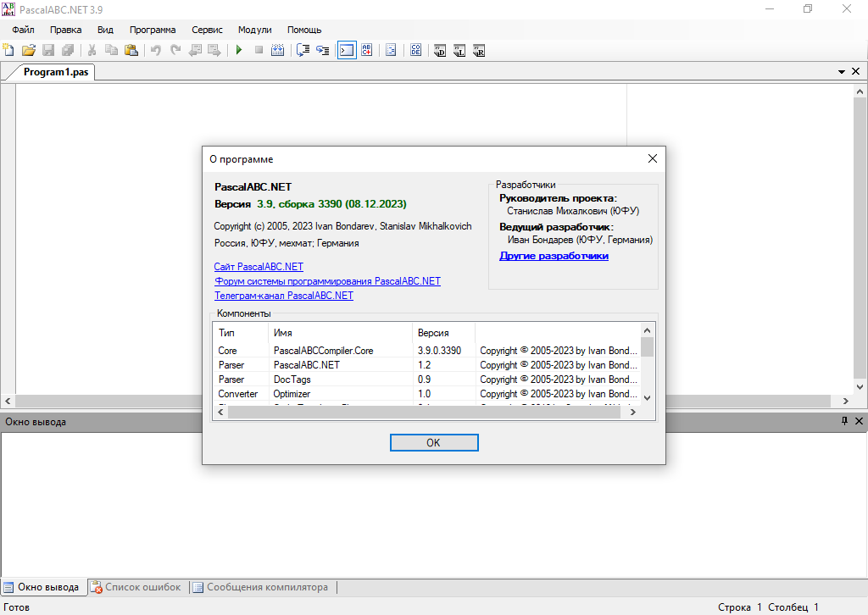Toggle the output window toolbar button
Screen dimensions: 868x615
pos(347,51)
